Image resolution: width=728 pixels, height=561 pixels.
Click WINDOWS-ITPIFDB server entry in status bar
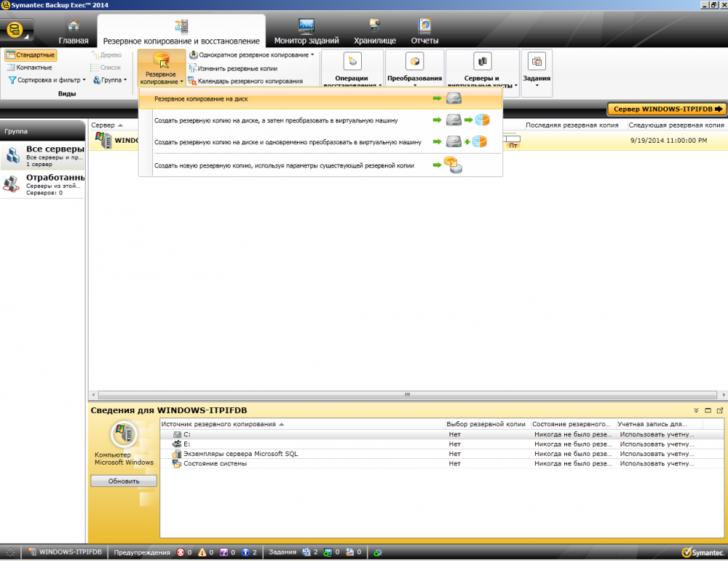[65, 552]
